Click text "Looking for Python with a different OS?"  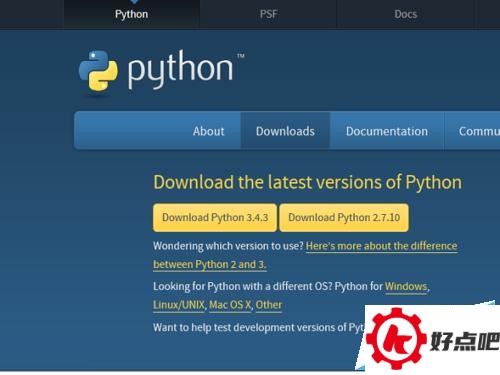tap(243, 286)
